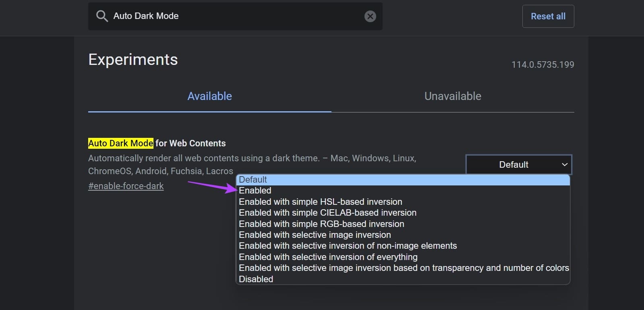
Task: Pick Enabled with simple RGB-based inversion
Action: click(x=403, y=224)
